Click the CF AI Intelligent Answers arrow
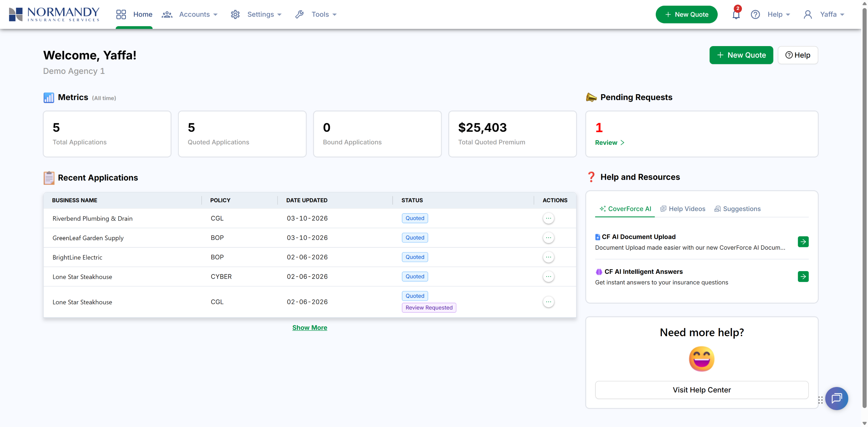 pyautogui.click(x=803, y=277)
